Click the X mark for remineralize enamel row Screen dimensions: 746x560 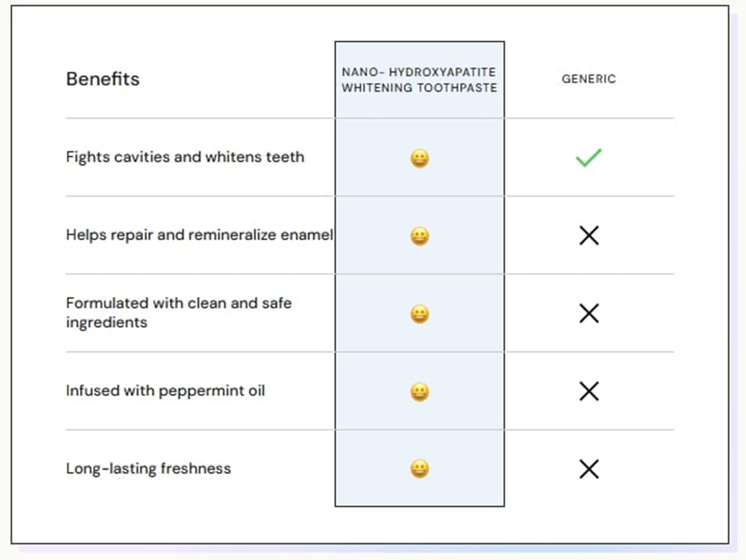click(589, 235)
